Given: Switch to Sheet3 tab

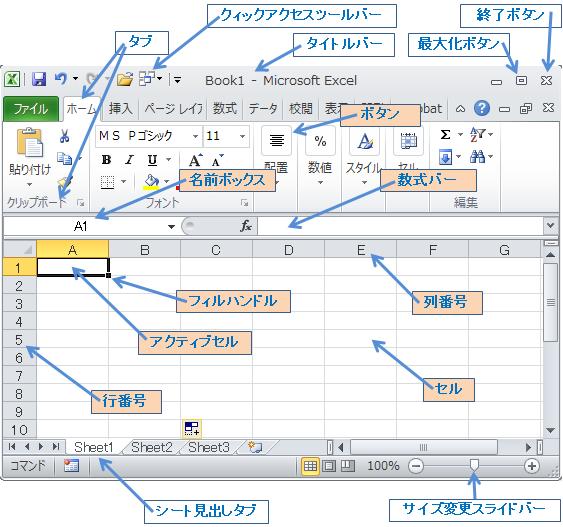Looking at the screenshot, I should click(x=209, y=447).
